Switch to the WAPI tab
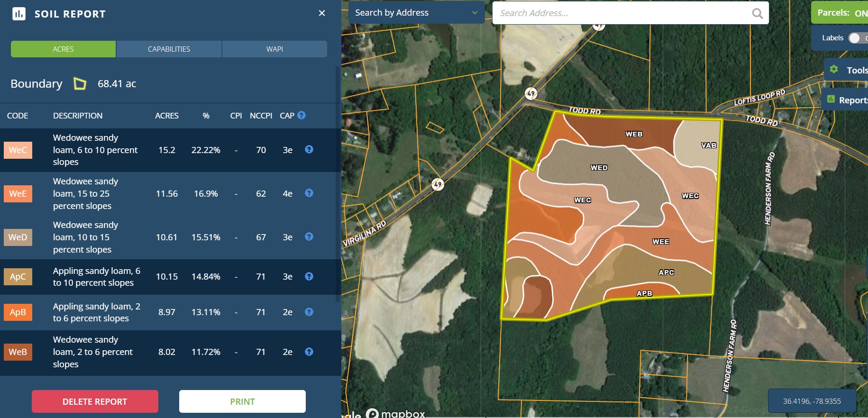This screenshot has height=418, width=868. [274, 49]
